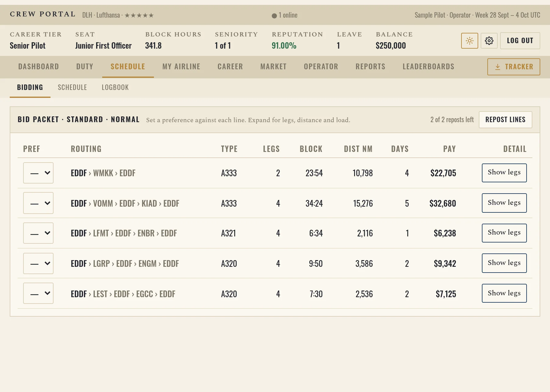Viewport: 550px width, 392px height.
Task: Click the Repost Lines button
Action: coord(505,120)
